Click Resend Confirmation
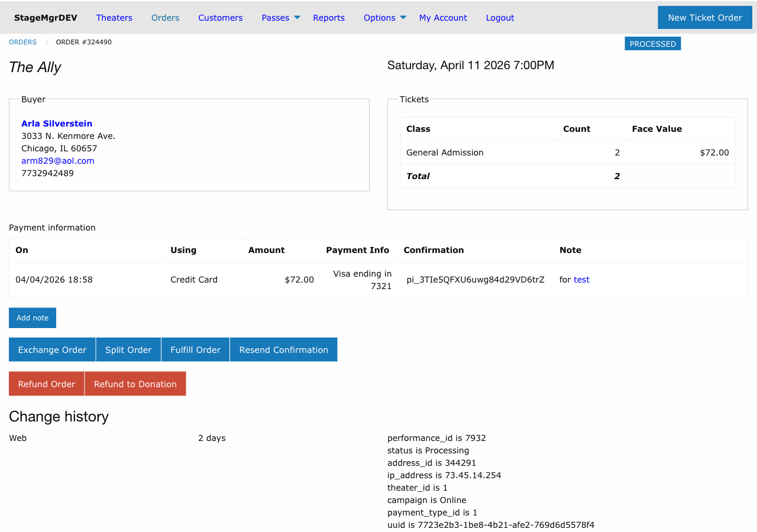 [x=283, y=350]
